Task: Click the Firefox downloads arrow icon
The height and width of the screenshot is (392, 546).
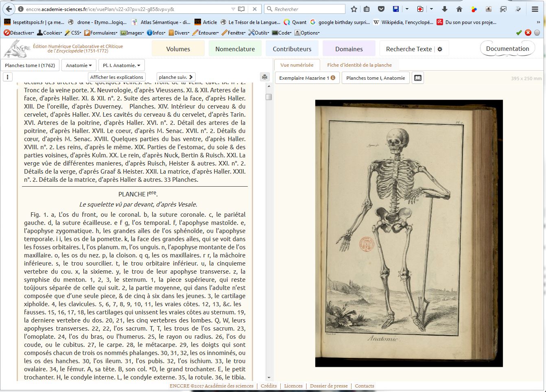Action: click(x=445, y=9)
